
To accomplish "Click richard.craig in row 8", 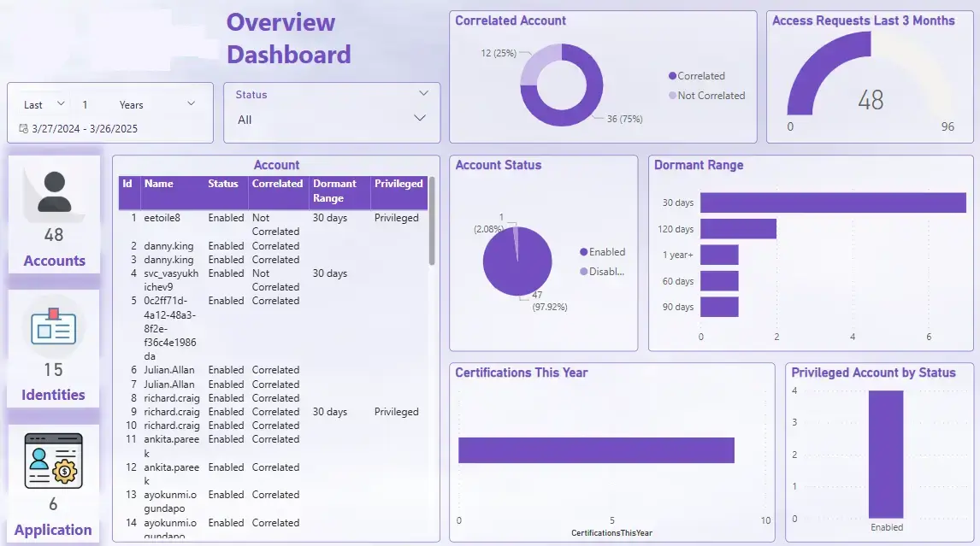I will (172, 398).
